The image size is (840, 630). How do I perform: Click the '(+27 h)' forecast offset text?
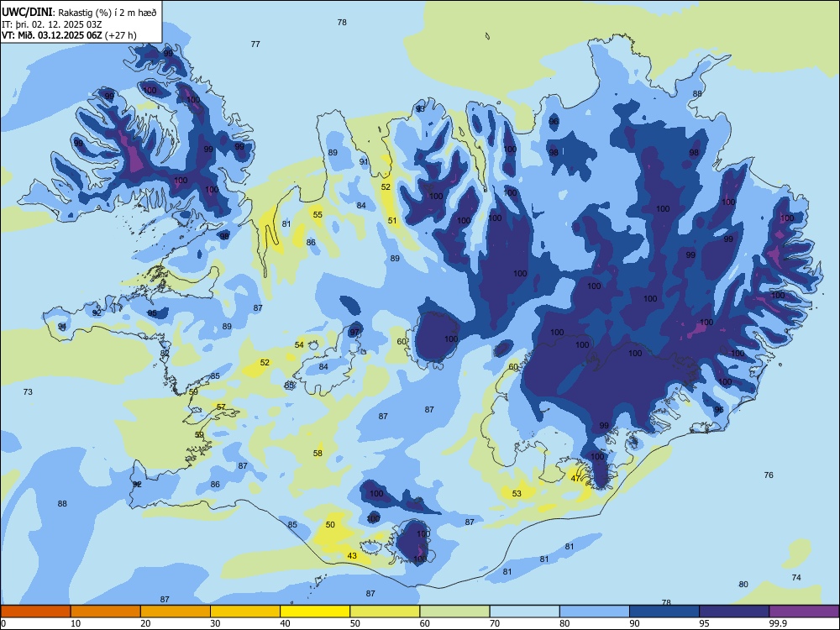122,35
